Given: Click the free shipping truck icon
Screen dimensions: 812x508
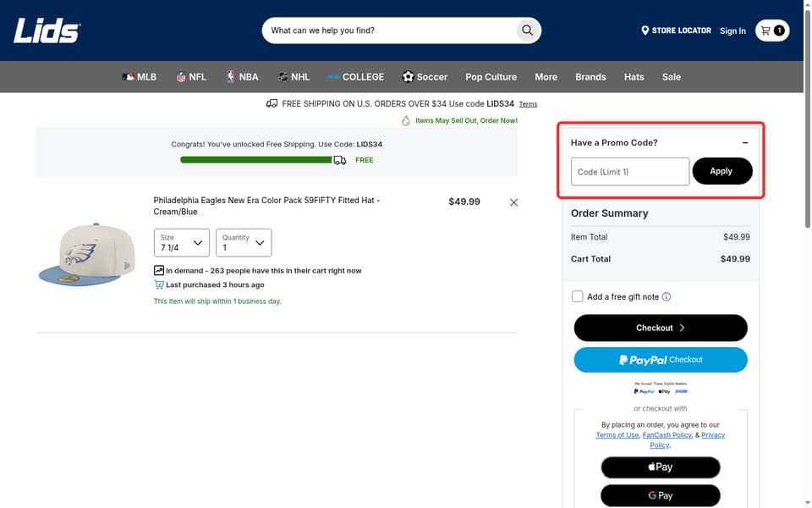Looking at the screenshot, I should click(x=272, y=103).
